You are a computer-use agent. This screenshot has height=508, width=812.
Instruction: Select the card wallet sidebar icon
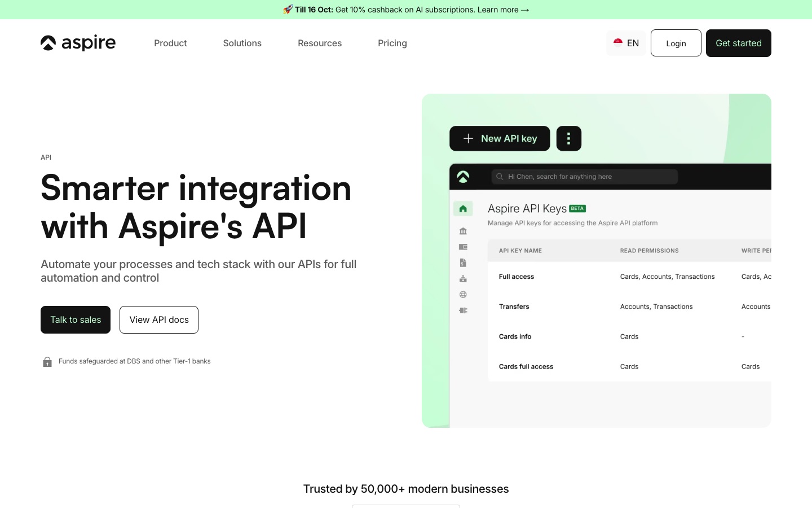463,247
